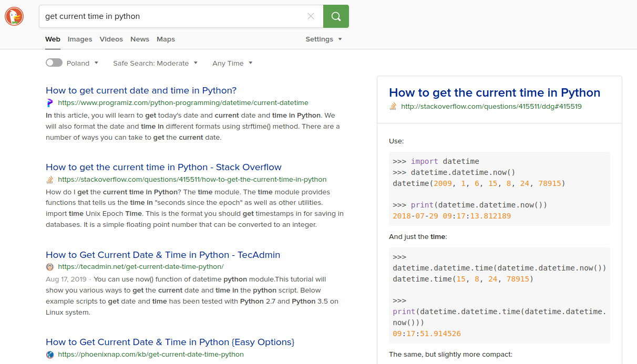This screenshot has height=364, width=637.
Task: Click Stack Overflow icon in answer panel
Action: 393,106
